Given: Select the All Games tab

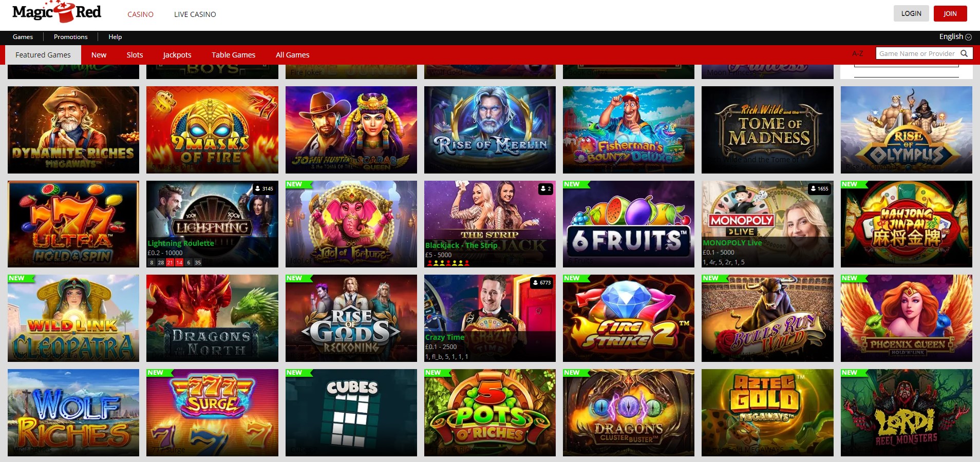Looking at the screenshot, I should pos(293,55).
